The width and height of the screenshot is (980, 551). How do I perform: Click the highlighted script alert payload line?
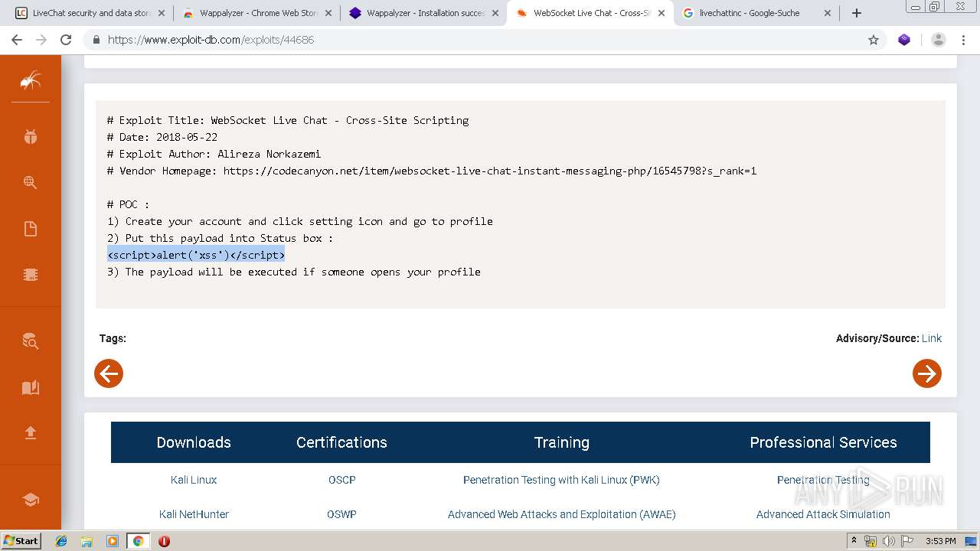(196, 255)
